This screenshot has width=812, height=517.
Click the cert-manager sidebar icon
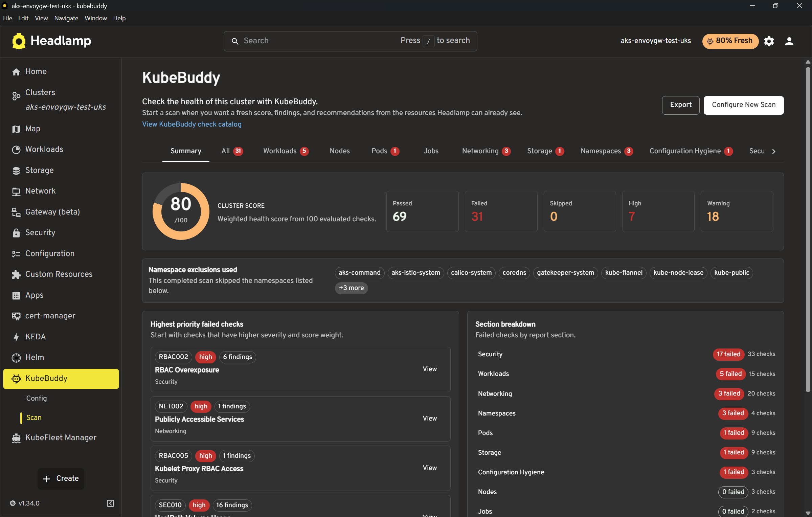[16, 316]
